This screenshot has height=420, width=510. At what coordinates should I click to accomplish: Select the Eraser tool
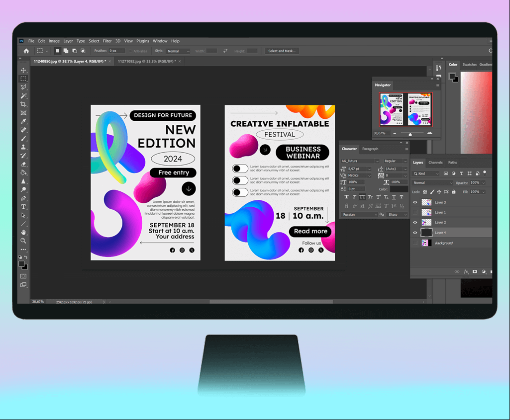pyautogui.click(x=23, y=164)
